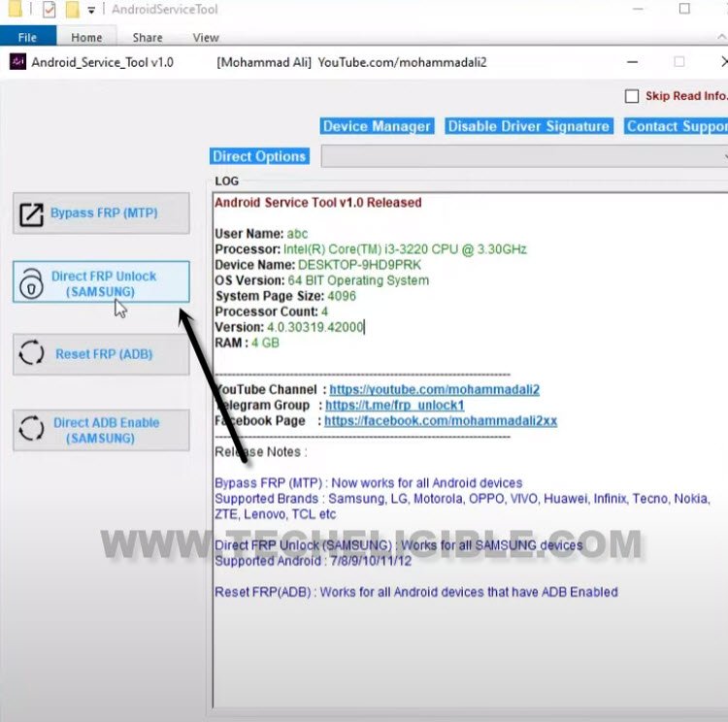The image size is (728, 722).
Task: Switch to the Home ribbon tab
Action: (x=86, y=37)
